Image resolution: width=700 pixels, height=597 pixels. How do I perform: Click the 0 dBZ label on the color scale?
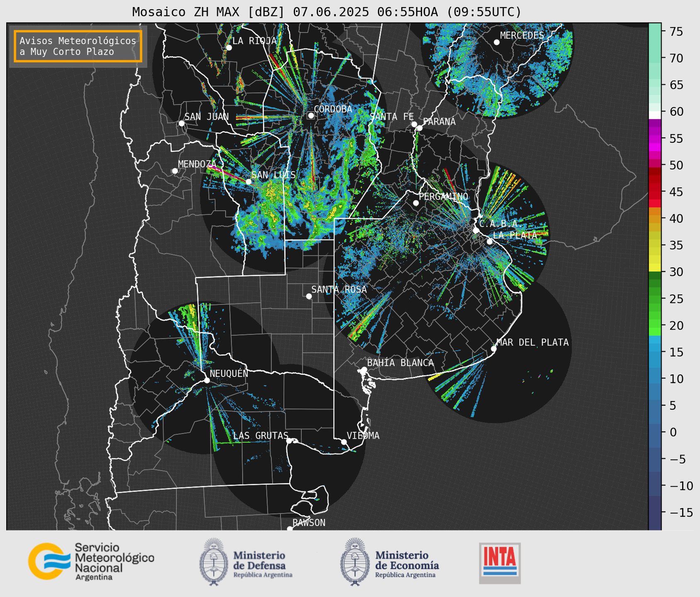[x=673, y=432]
